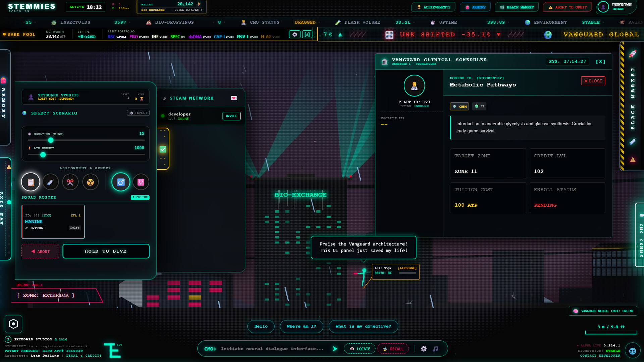
Task: Select the syringe assignment role
Action: (x=50, y=182)
